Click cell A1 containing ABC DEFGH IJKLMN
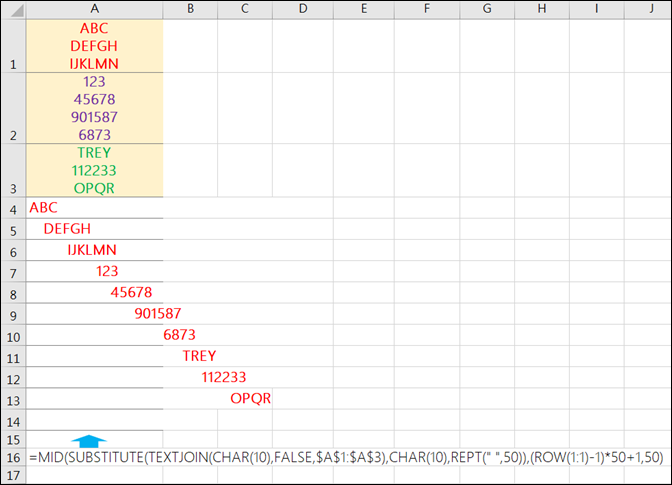Screen dimensions: 672x485 95,46
